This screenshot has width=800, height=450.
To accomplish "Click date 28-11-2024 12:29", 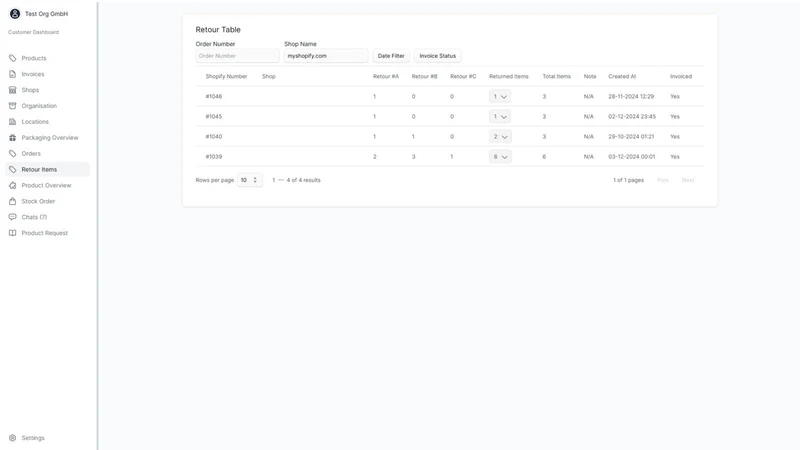I will tap(631, 96).
